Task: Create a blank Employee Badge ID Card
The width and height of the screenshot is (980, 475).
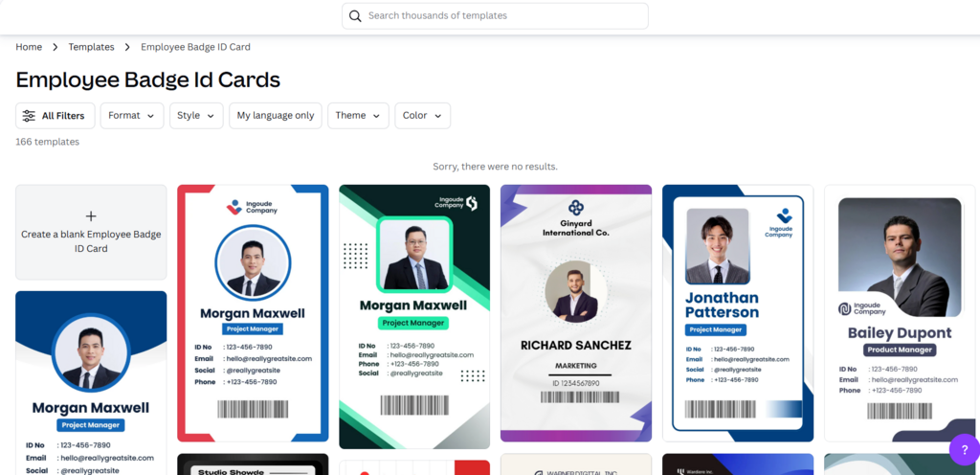Action: (x=91, y=233)
